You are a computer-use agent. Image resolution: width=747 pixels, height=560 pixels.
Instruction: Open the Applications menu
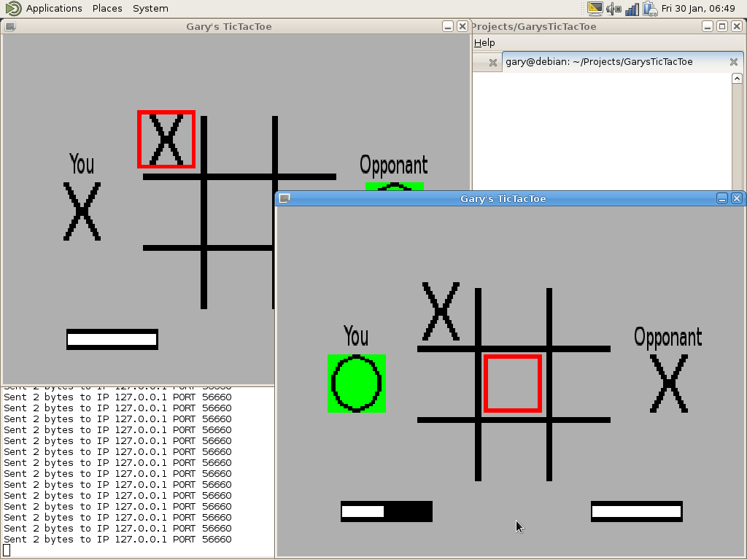[54, 8]
